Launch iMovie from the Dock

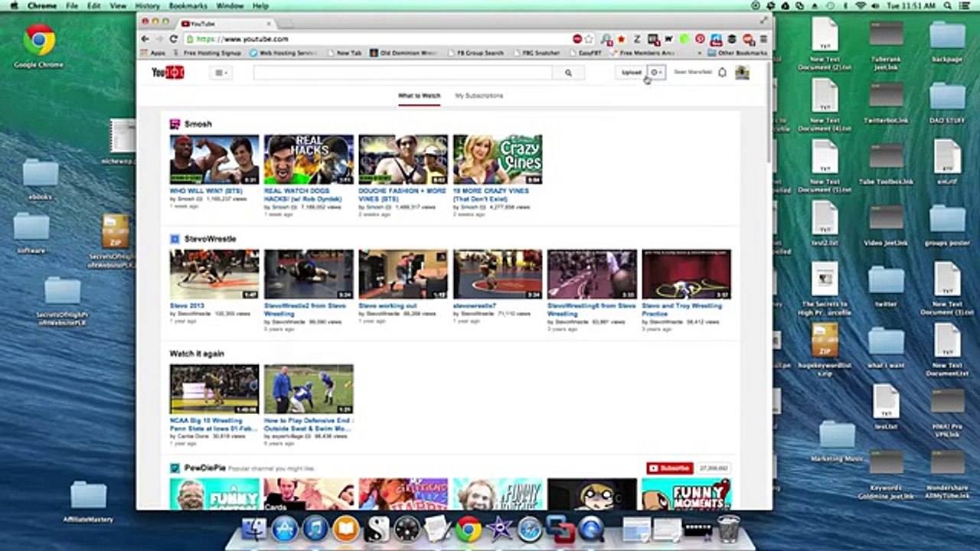(499, 529)
